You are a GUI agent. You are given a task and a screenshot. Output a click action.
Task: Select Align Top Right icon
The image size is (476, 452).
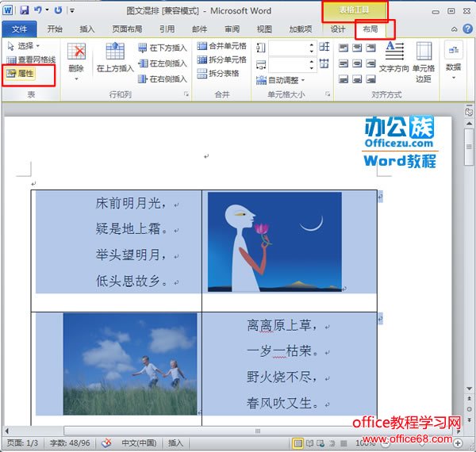pyautogui.click(x=370, y=48)
